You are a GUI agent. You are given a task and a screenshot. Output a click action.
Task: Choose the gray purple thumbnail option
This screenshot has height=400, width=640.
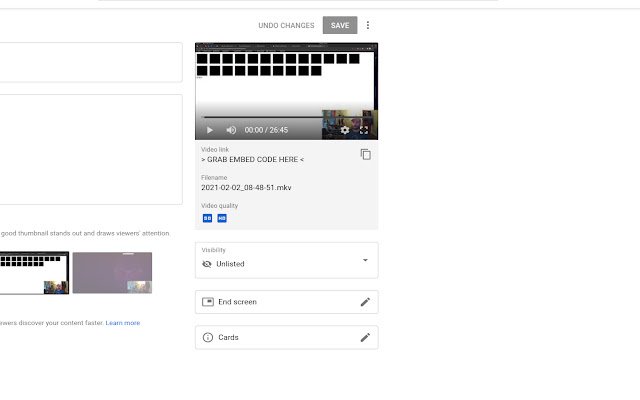pyautogui.click(x=112, y=273)
